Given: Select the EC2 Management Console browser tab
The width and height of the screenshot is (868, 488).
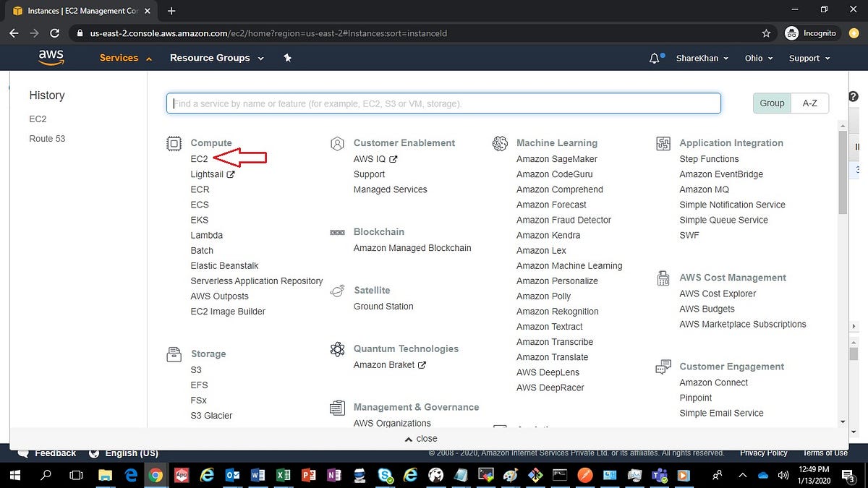Looking at the screenshot, I should pyautogui.click(x=80, y=11).
